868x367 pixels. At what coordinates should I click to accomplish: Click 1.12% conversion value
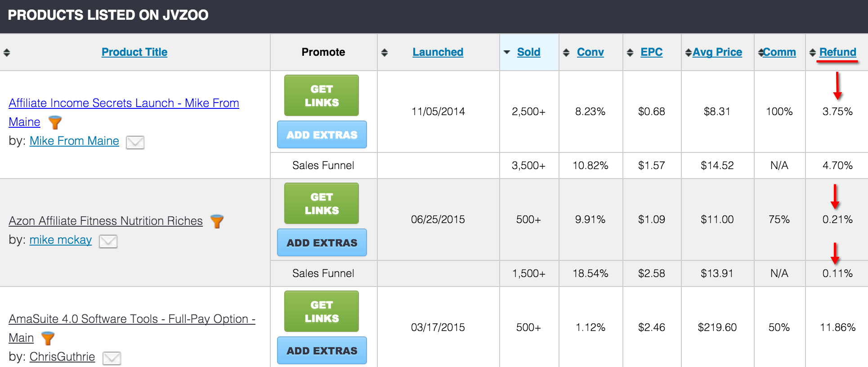tap(590, 327)
